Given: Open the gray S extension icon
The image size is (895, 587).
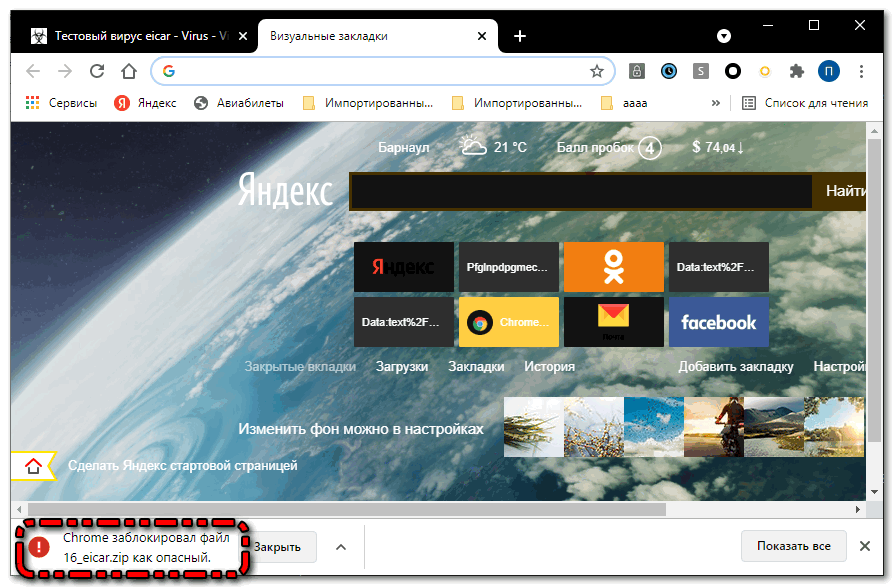Looking at the screenshot, I should click(x=700, y=71).
